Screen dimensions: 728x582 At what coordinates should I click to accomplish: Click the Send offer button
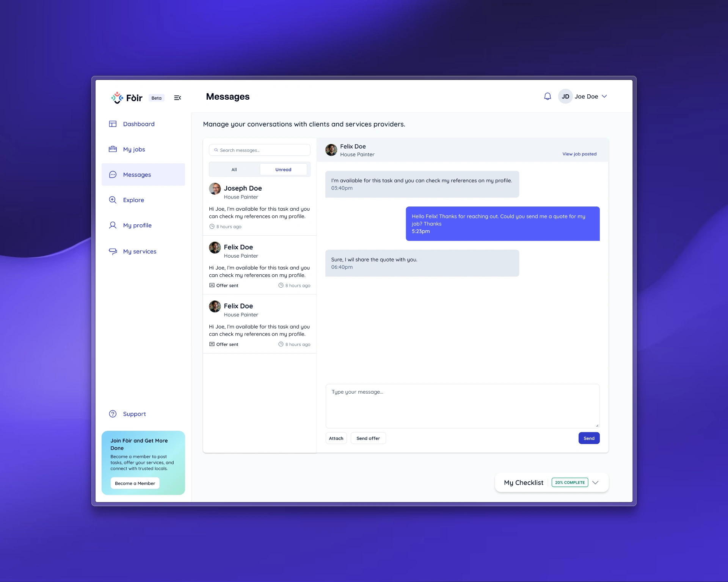(368, 438)
